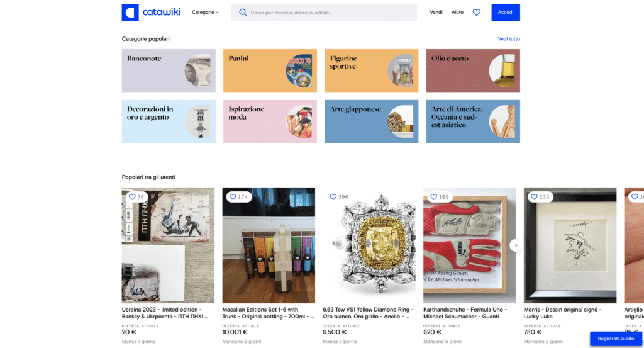Viewport: 644px width, 348px height.
Task: Open the Vedi tutto link
Action: pyautogui.click(x=508, y=39)
